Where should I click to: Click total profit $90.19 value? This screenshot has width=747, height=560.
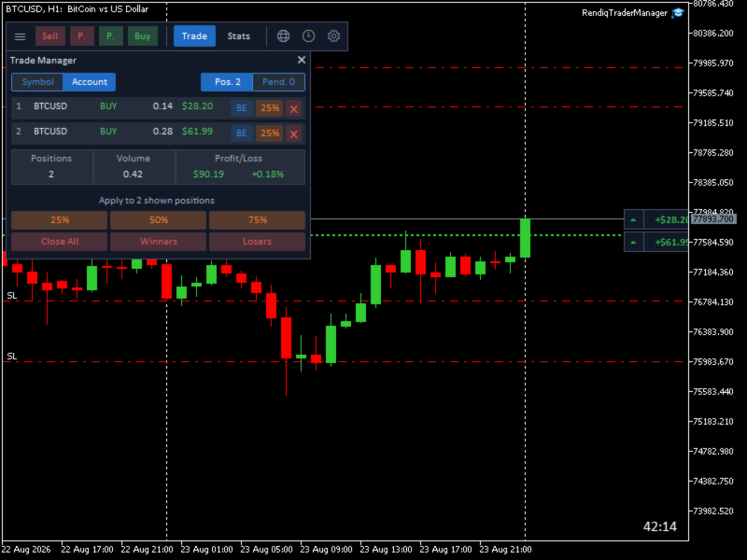tap(208, 175)
